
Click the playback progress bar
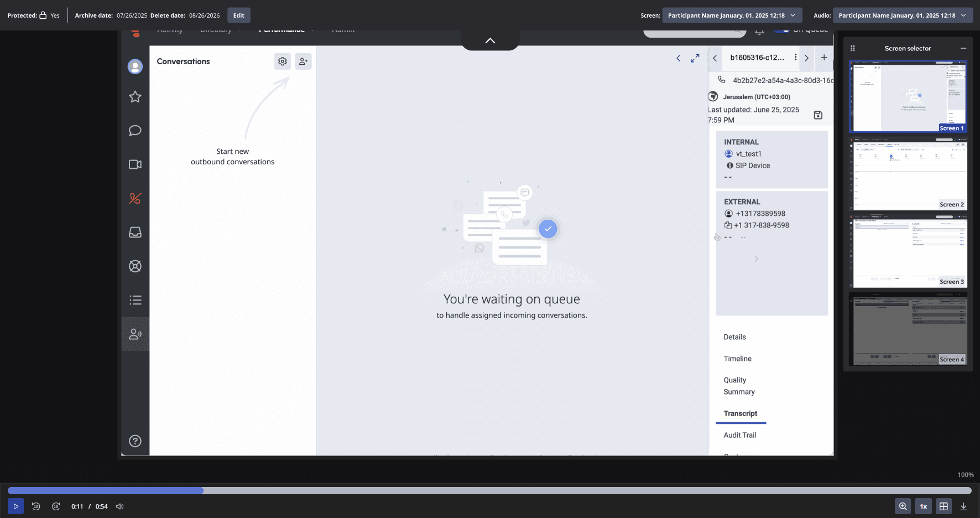(489, 490)
